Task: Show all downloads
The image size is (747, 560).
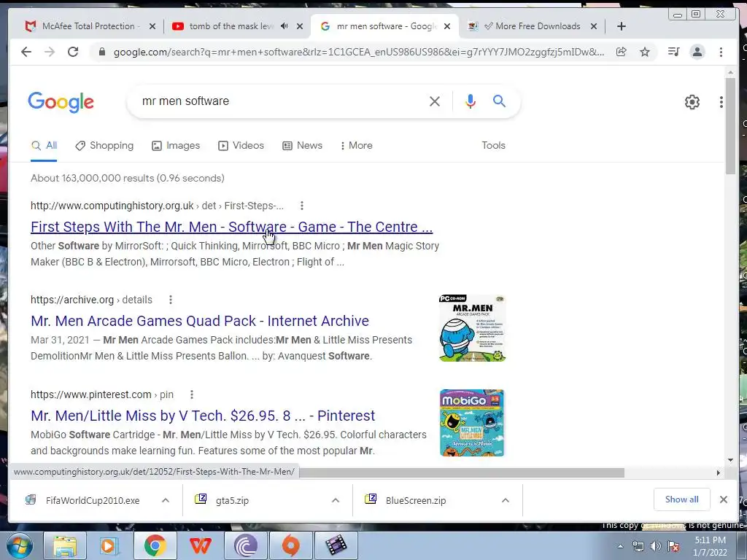Action: point(682,499)
